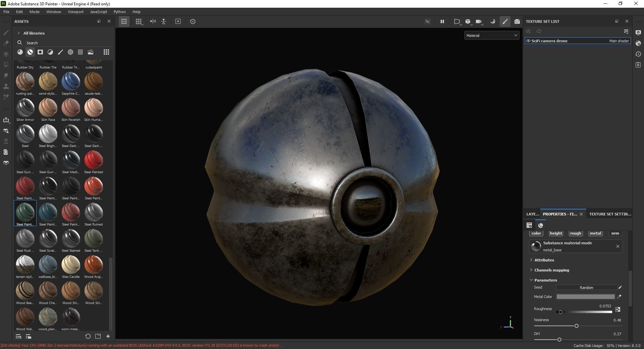This screenshot has width=644, height=349.
Task: Open Display settings in right sidebar
Action: pyautogui.click(x=638, y=33)
